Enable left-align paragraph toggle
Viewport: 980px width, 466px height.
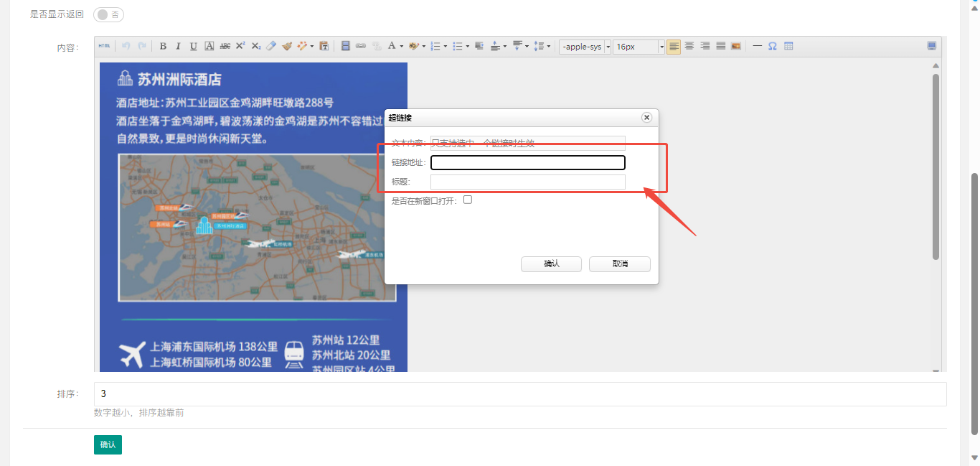tap(674, 46)
